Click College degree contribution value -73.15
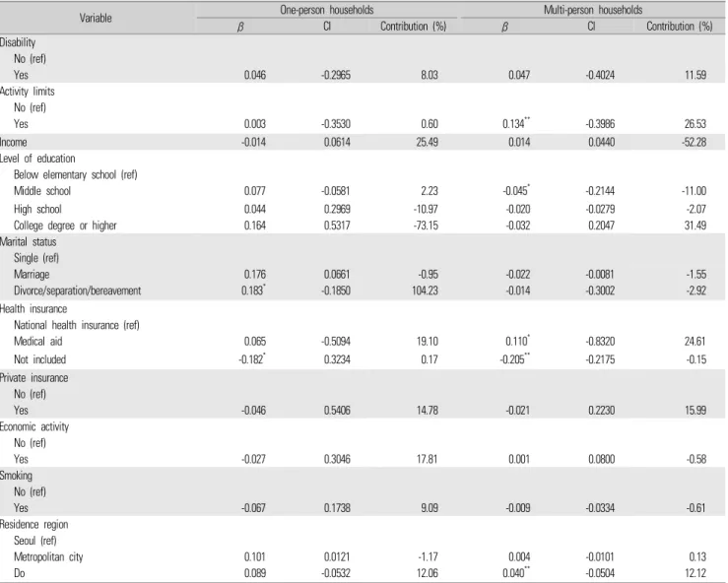Viewport: 728px width, 583px height. point(426,226)
